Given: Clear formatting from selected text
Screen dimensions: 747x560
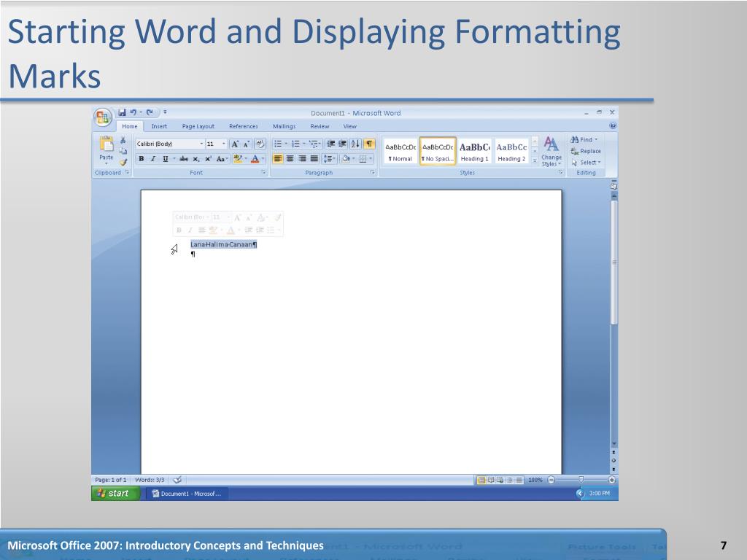Looking at the screenshot, I should pos(260,144).
